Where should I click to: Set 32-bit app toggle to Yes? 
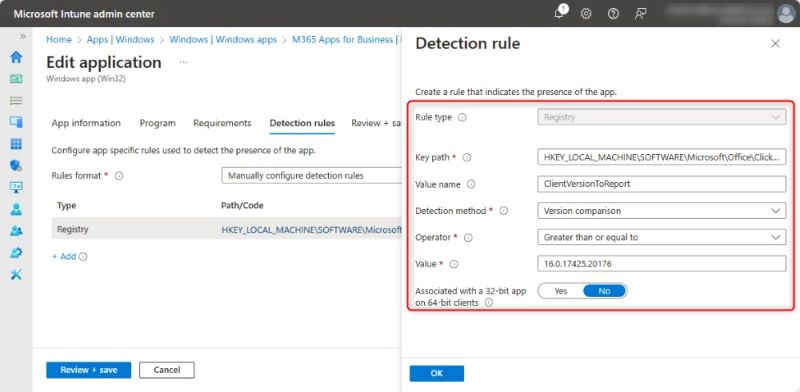[561, 291]
